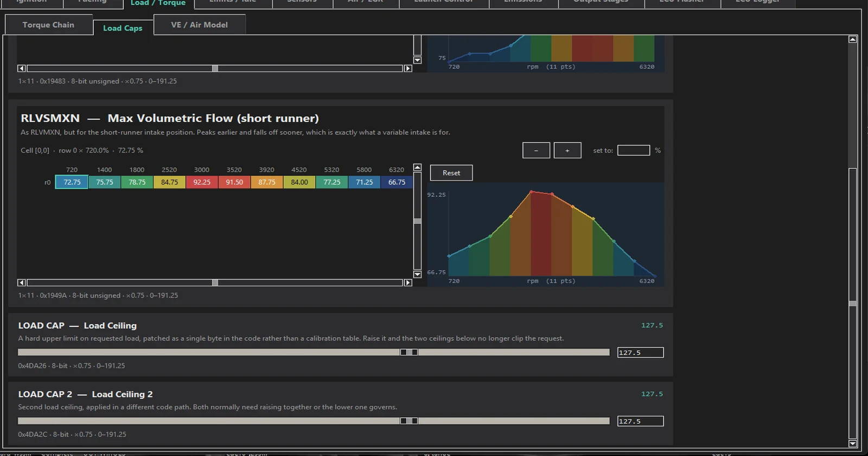Select RLVSMXN cell 78.75 at 1800 rpm
Image resolution: width=868 pixels, height=456 pixels.
point(137,182)
